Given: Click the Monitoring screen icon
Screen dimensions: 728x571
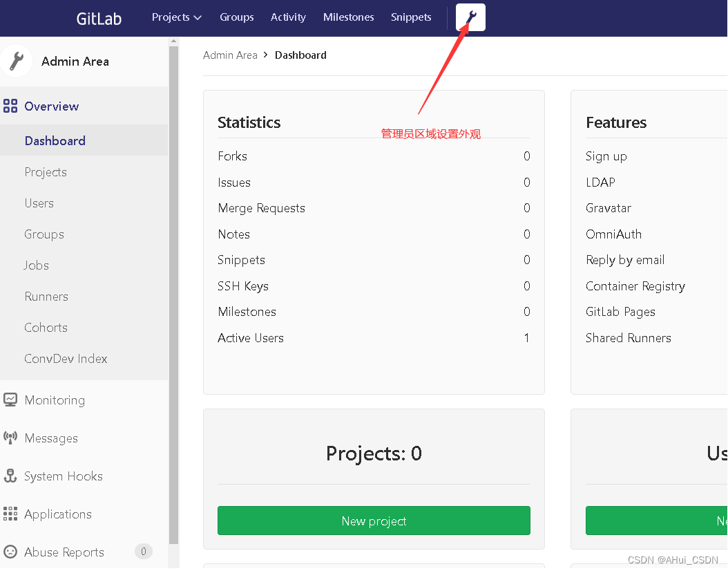Looking at the screenshot, I should pyautogui.click(x=10, y=400).
